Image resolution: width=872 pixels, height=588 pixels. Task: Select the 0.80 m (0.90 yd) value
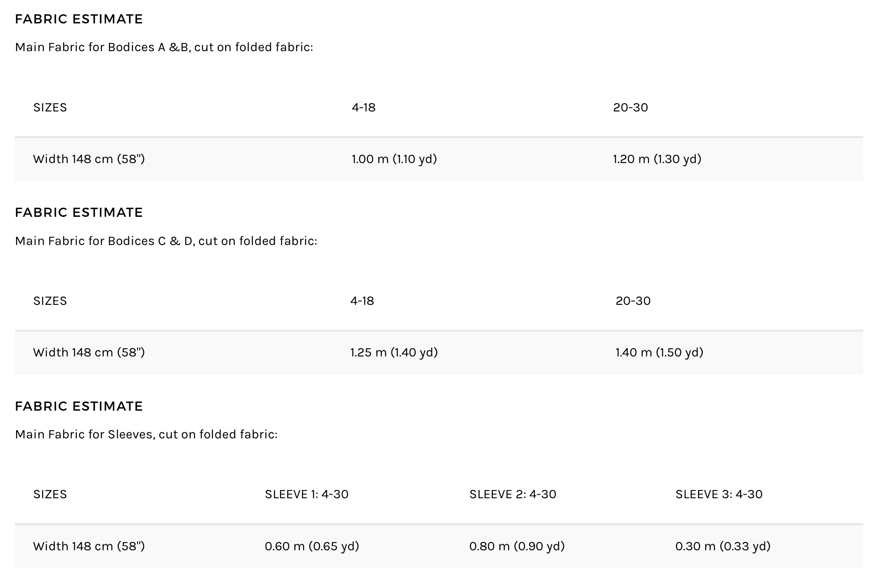tap(517, 546)
